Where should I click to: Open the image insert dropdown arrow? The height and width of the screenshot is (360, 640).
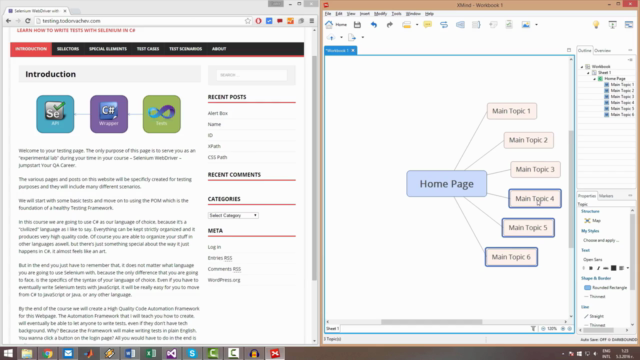(536, 24)
